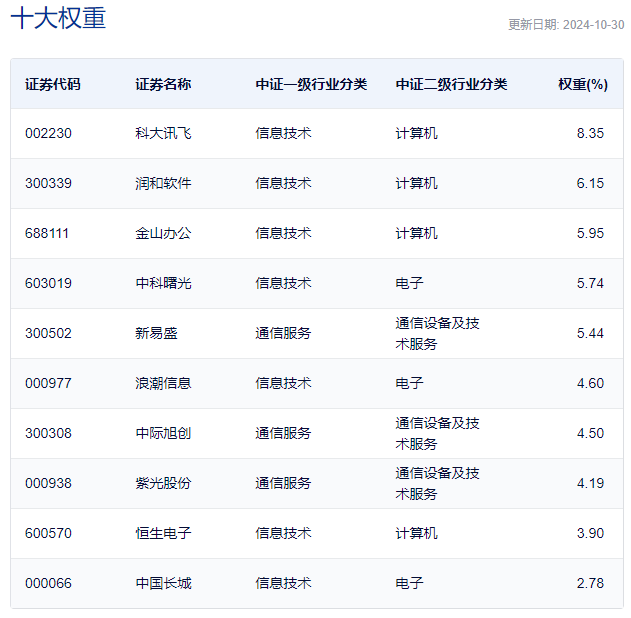Image resolution: width=631 pixels, height=618 pixels.
Task: Click weight value 8.35
Action: point(590,133)
